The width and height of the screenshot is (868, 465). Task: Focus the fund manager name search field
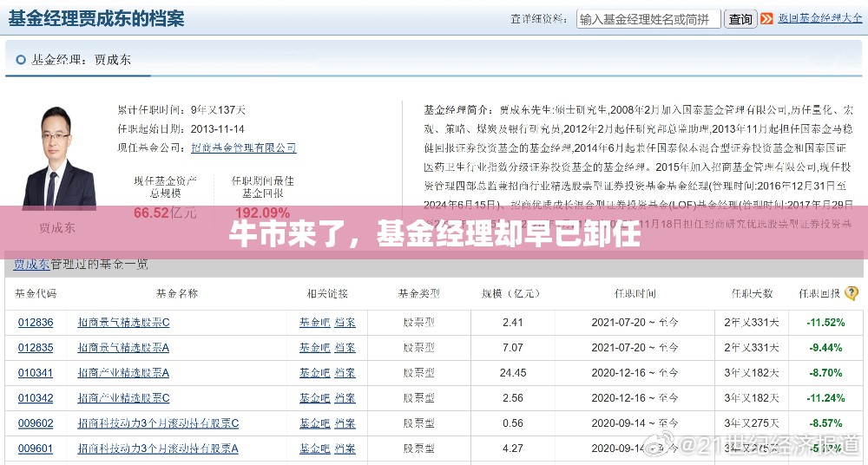pos(648,19)
